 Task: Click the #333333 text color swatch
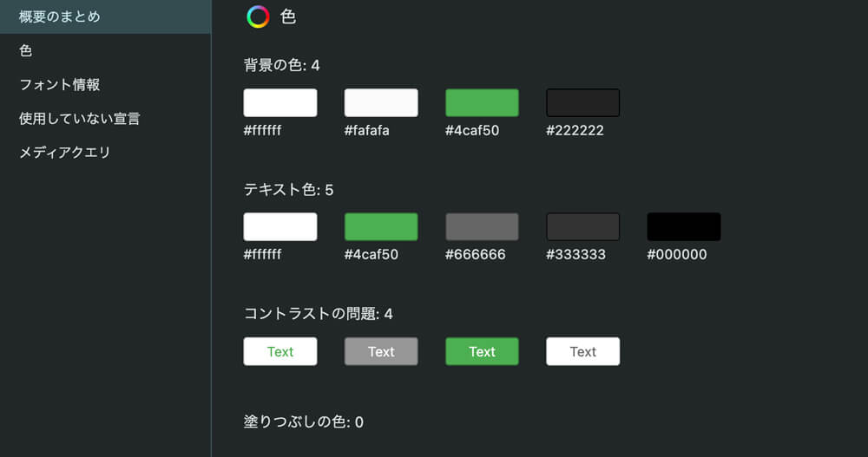click(x=582, y=226)
